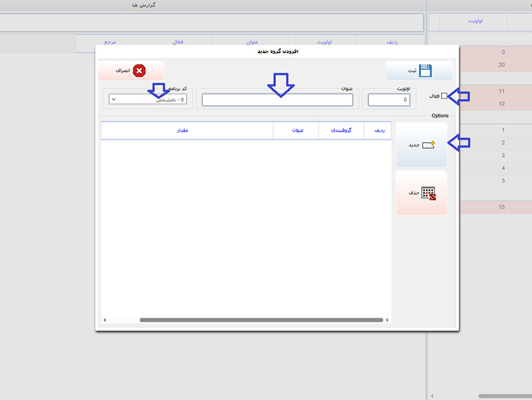Click the حذف delete grid icon

(x=428, y=193)
